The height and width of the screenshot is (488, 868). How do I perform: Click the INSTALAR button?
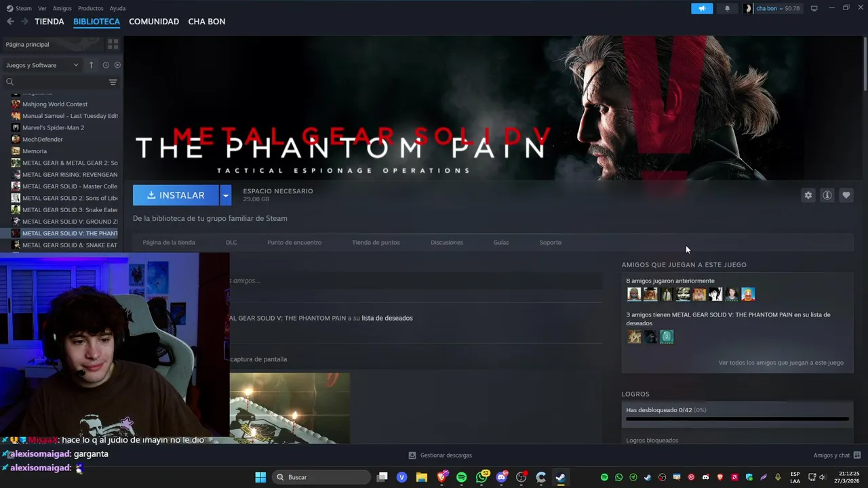(176, 195)
